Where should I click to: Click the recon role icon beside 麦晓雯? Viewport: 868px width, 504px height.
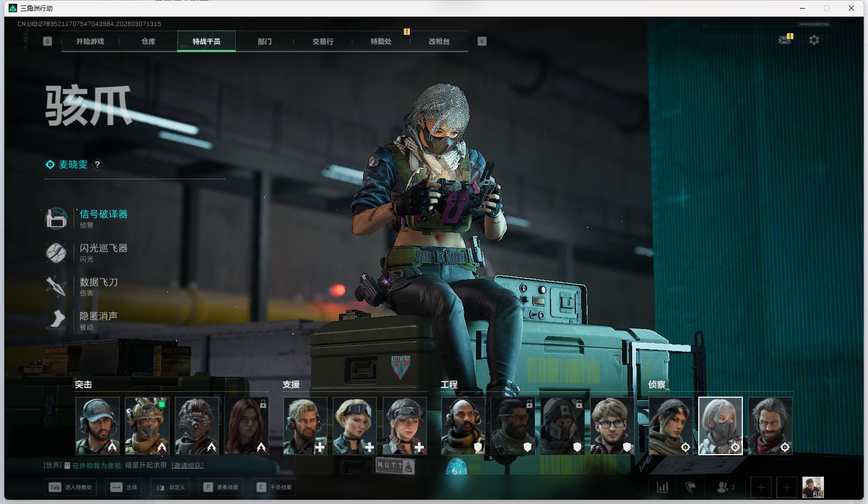pos(50,165)
